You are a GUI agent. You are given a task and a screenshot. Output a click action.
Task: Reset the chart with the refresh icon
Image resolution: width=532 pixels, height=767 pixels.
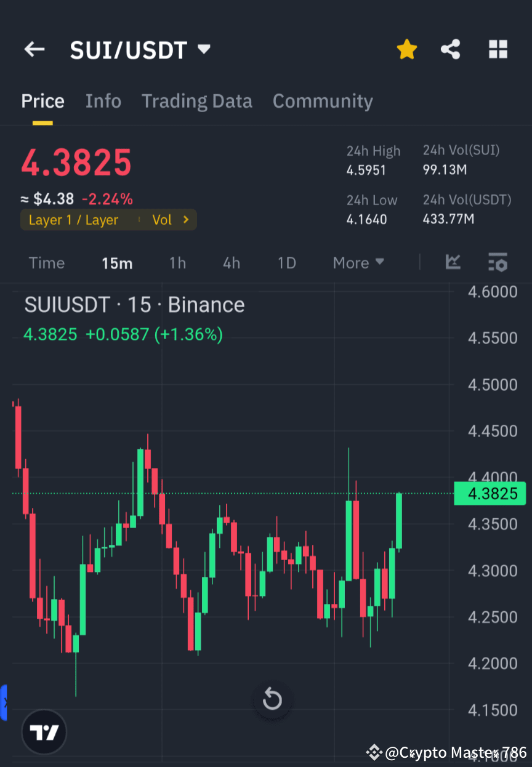pos(272,699)
